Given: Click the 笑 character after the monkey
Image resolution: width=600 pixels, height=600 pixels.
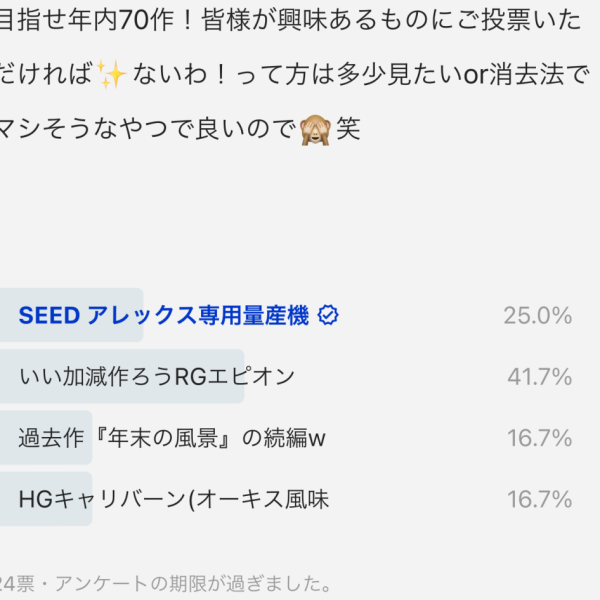Looking at the screenshot, I should coord(348,131).
